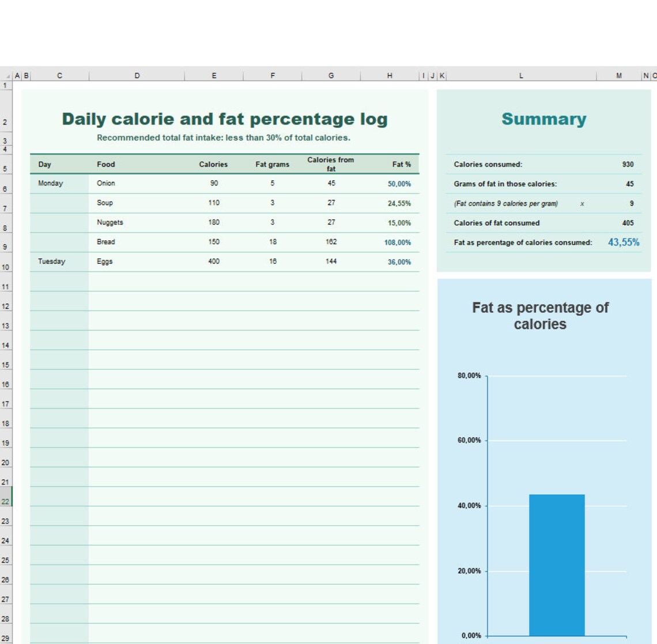
Task: Click the chart title Fat as percentage of calories
Action: (x=539, y=316)
